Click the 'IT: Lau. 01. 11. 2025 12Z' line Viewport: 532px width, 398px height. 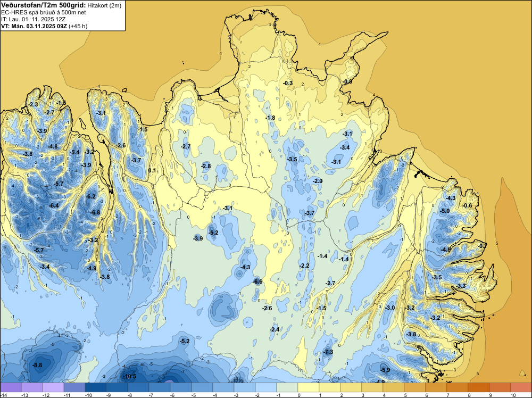[33, 19]
